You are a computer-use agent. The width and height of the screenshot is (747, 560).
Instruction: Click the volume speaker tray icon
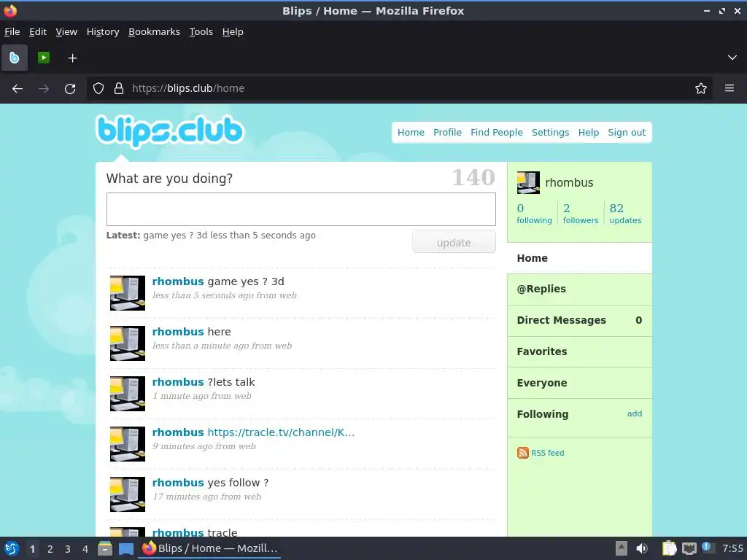tap(642, 548)
